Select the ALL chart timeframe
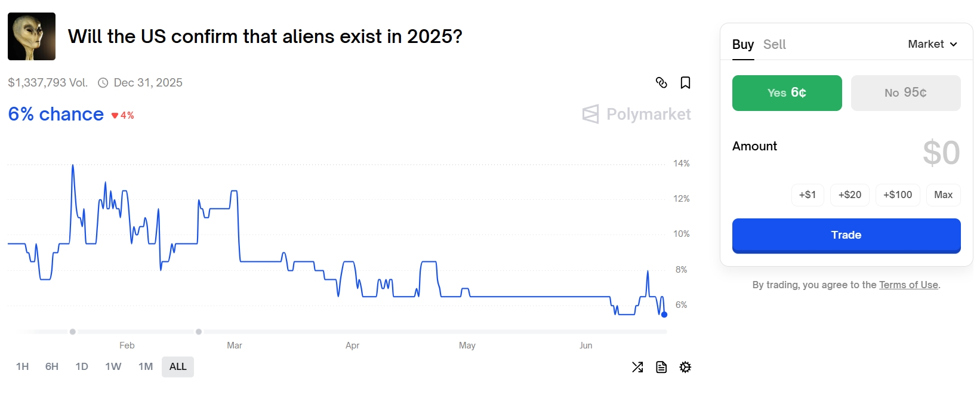Viewport: 980px width, 395px height. pos(178,366)
